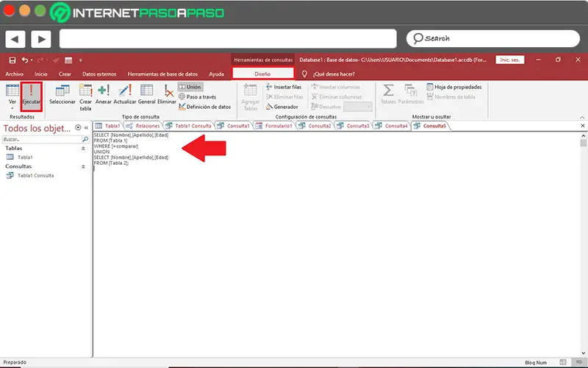588x368 pixels.
Task: Select the Anexar append query icon
Action: (103, 94)
